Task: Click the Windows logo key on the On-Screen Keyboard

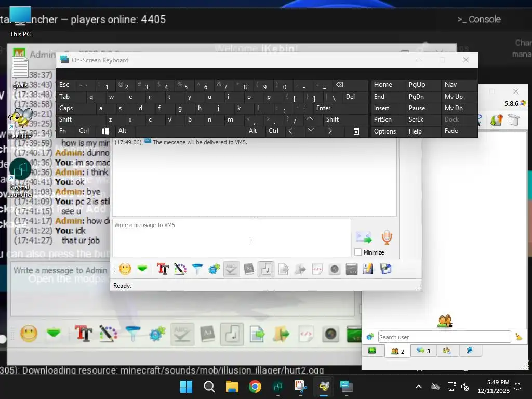Action: [105, 131]
